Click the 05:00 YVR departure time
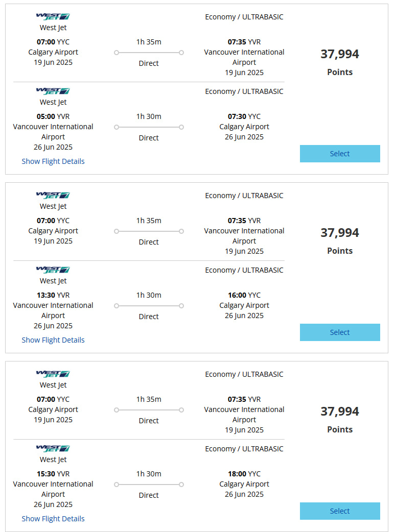Screen dimensions: 395x532 coord(53,116)
